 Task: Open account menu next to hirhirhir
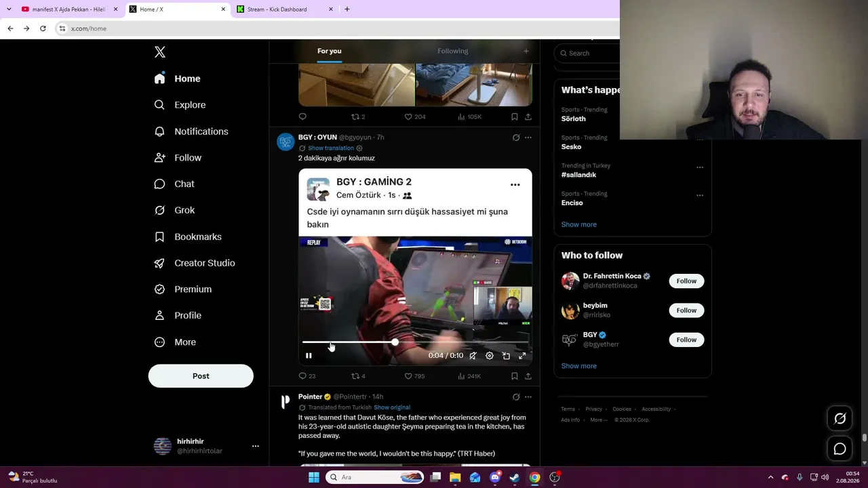coord(256,446)
